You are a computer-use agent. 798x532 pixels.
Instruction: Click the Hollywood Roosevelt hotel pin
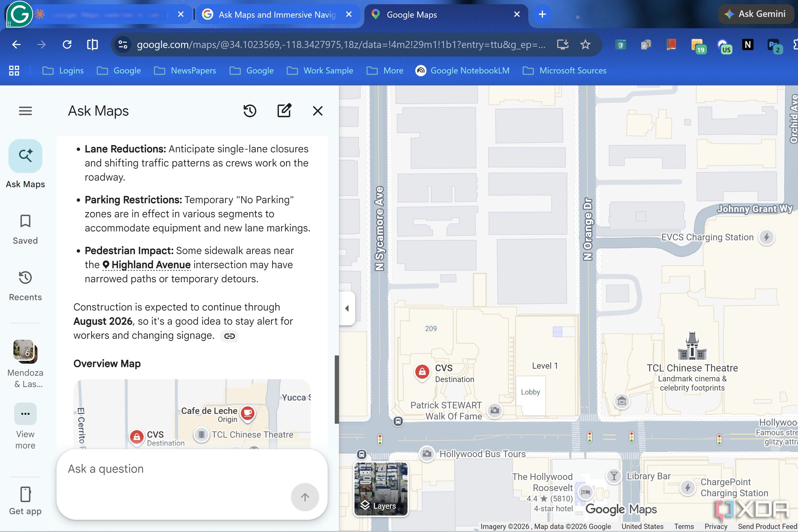(586, 492)
